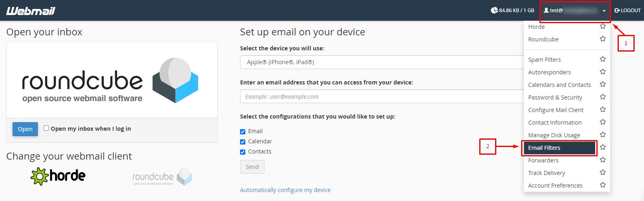Favorite Spam Filters with its star icon
Screen dimensions: 644x201
point(603,59)
